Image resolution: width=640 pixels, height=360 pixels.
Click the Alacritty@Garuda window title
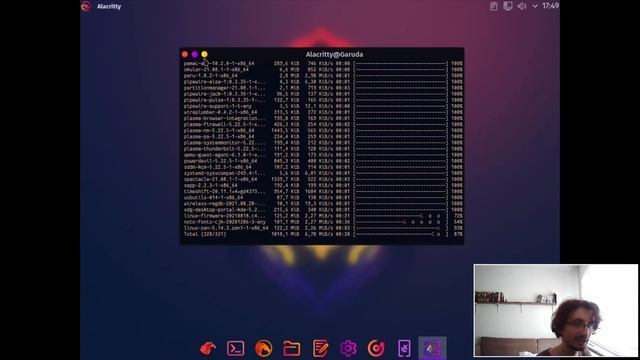[x=334, y=54]
